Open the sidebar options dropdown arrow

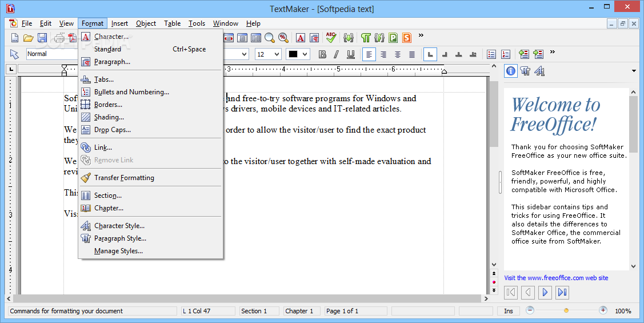[x=634, y=71]
